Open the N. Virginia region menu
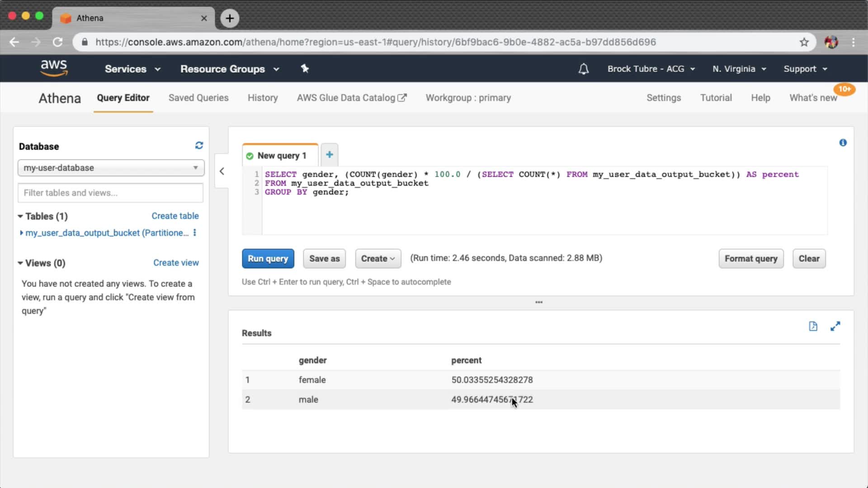The height and width of the screenshot is (488, 868). (739, 69)
